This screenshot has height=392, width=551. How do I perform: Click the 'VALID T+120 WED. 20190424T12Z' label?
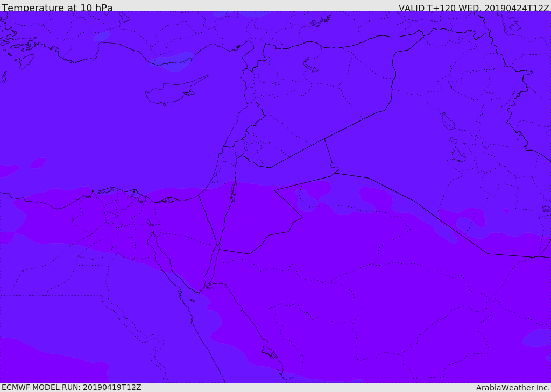tap(474, 8)
